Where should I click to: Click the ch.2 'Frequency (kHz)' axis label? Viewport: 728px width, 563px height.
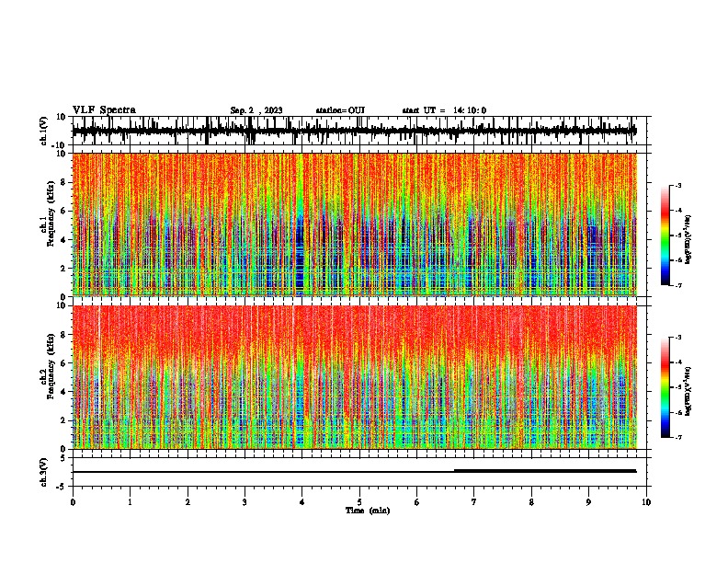pyautogui.click(x=50, y=366)
